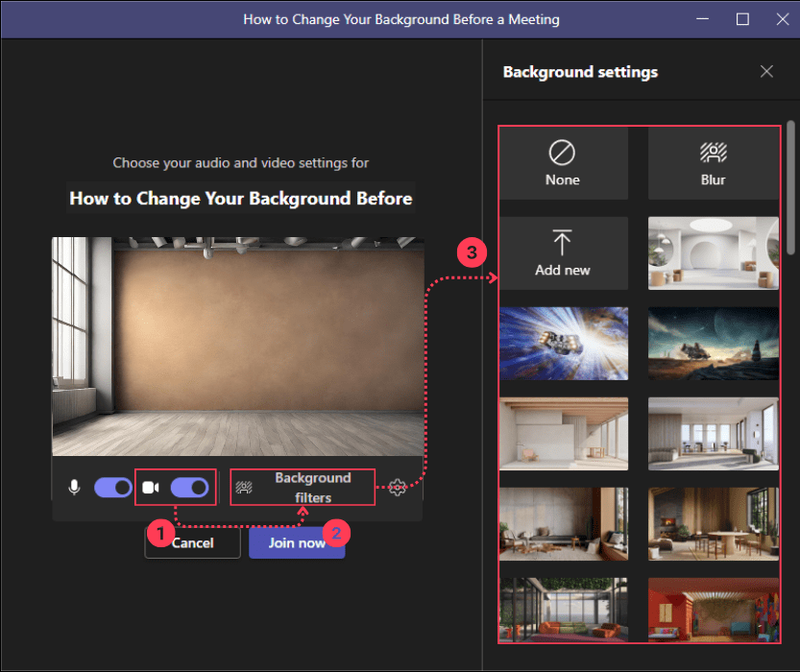The width and height of the screenshot is (800, 672).
Task: Click the camera icon
Action: coord(151,488)
